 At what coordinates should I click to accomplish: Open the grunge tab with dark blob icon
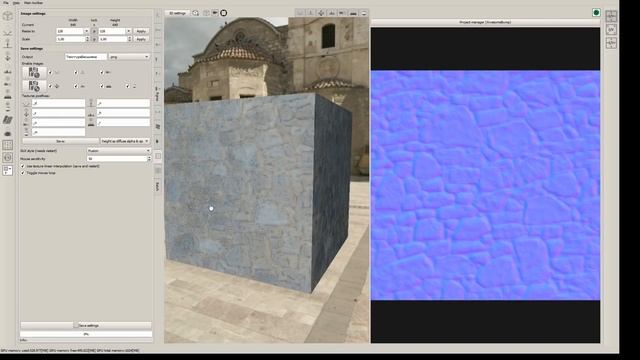pyautogui.click(x=7, y=133)
